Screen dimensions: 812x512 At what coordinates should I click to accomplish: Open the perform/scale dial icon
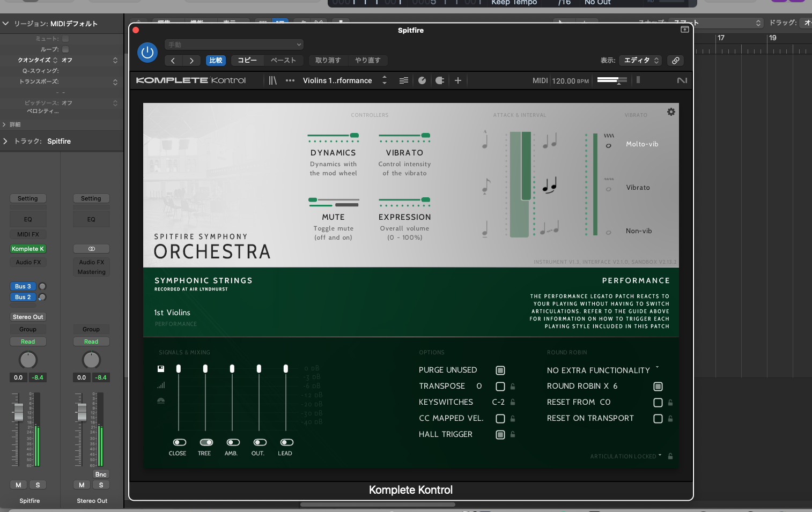pyautogui.click(x=422, y=80)
